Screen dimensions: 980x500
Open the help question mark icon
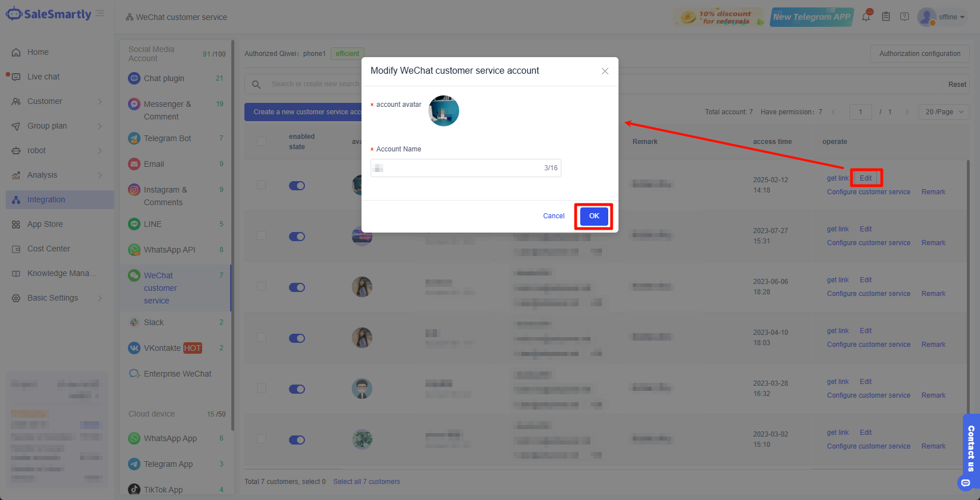[905, 17]
